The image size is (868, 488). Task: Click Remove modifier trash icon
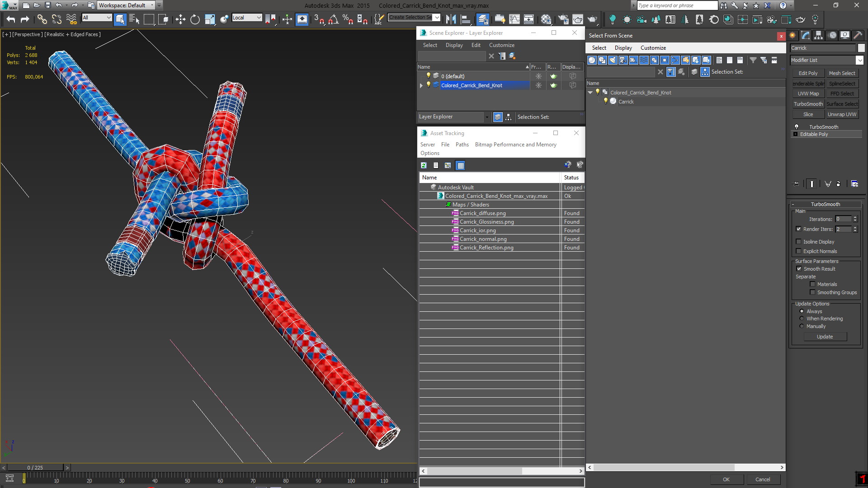839,183
